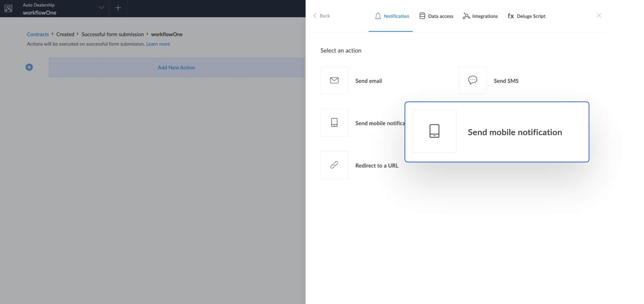Click the Add New Action button
The width and height of the screenshot is (644, 304).
[x=176, y=67]
